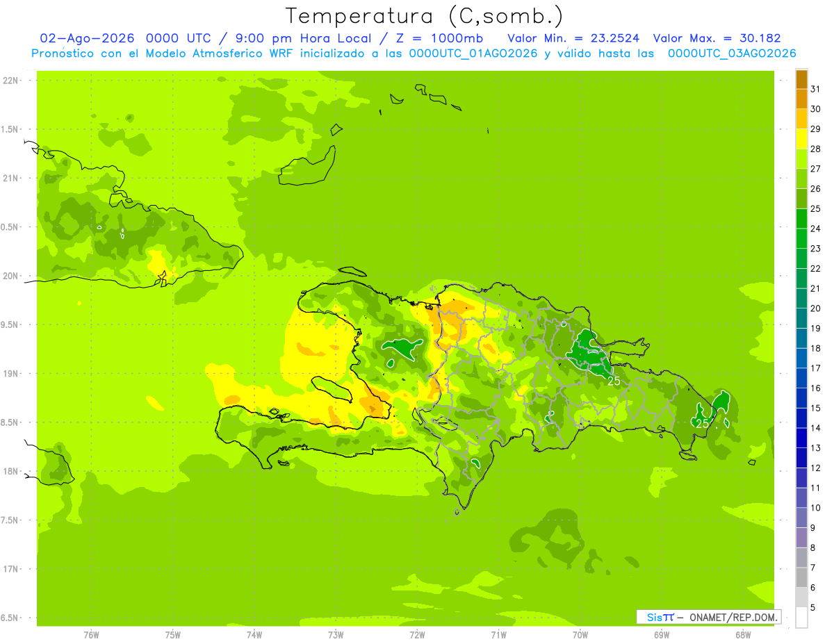
Task: Select the '68W' longitude label
Action: click(x=743, y=634)
